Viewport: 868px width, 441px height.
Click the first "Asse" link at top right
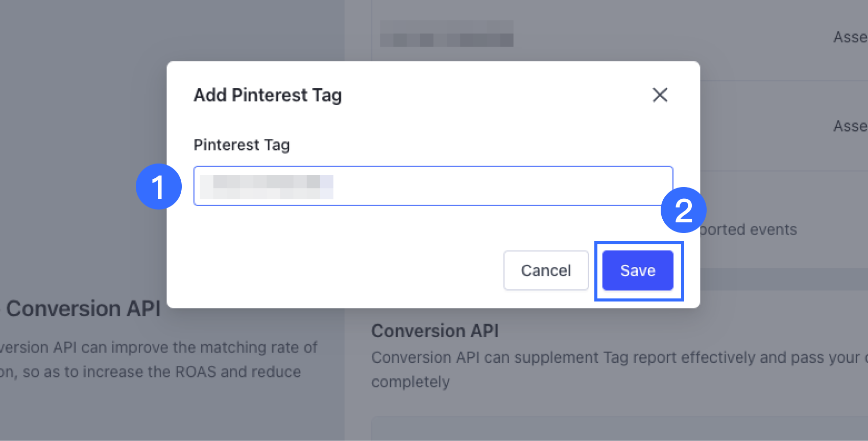(x=850, y=37)
